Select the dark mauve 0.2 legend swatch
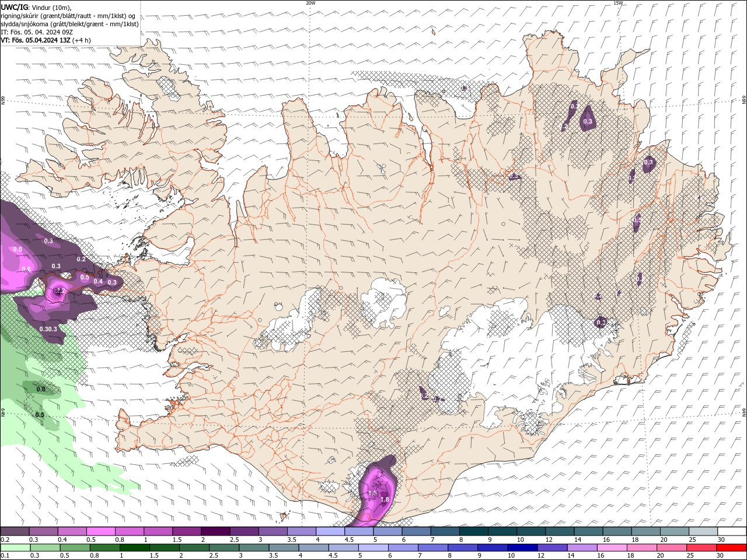The width and height of the screenshot is (747, 560). pyautogui.click(x=15, y=531)
